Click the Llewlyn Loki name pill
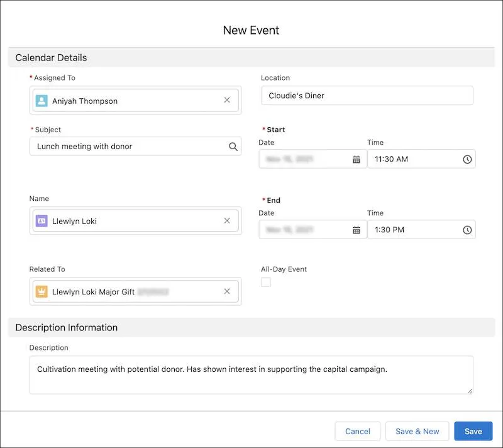The width and height of the screenshot is (503, 448). pos(135,221)
